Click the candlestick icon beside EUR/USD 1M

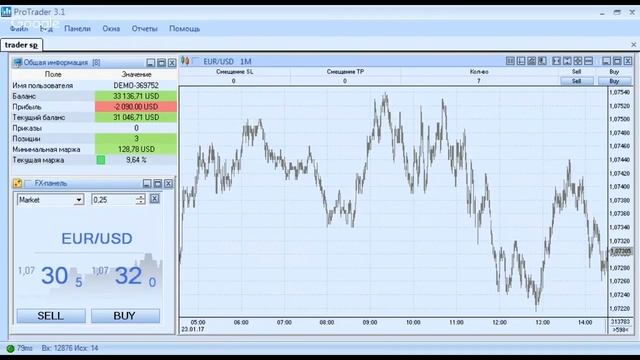click(185, 61)
